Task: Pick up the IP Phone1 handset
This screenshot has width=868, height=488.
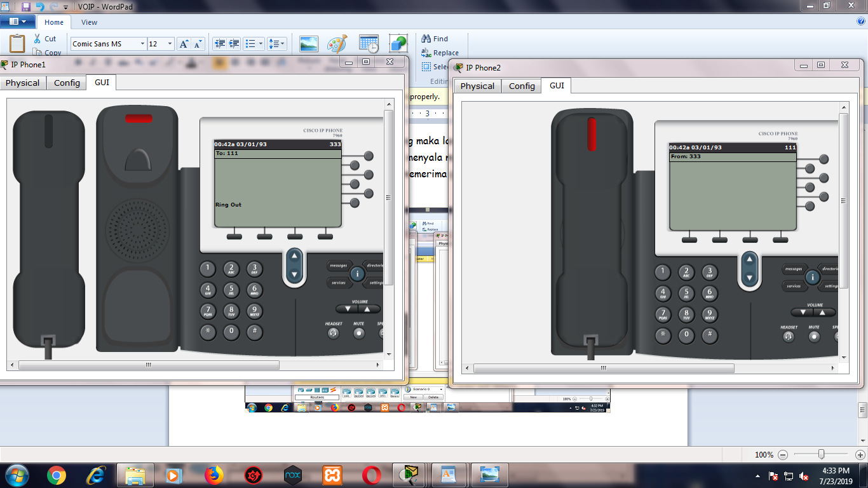Action: (49, 229)
